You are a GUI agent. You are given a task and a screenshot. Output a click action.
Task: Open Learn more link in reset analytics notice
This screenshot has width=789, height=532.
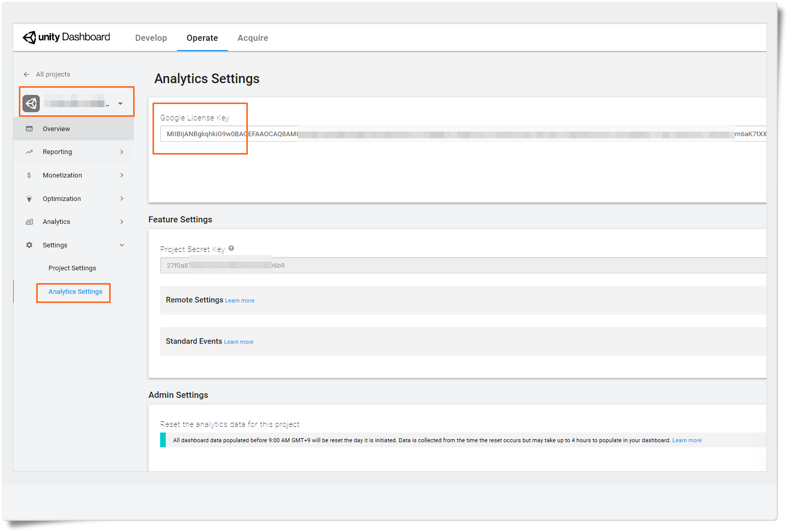click(x=687, y=441)
